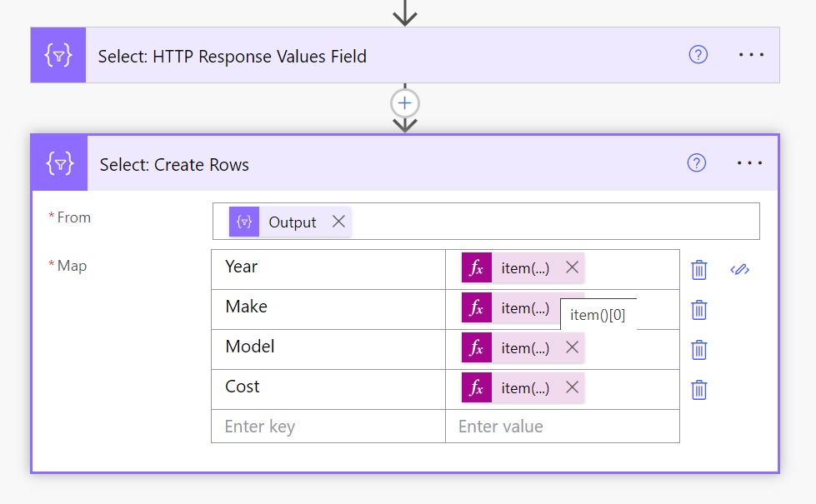Delete the Model mapping row

pos(698,347)
